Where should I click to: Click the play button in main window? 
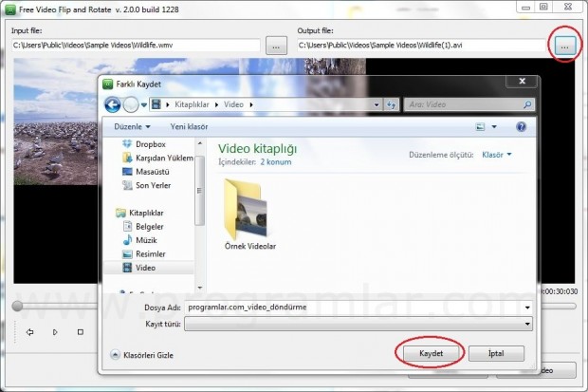click(55, 332)
